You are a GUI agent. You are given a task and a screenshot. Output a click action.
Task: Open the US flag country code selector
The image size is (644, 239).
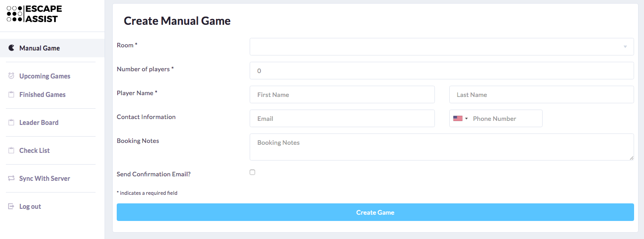point(461,119)
